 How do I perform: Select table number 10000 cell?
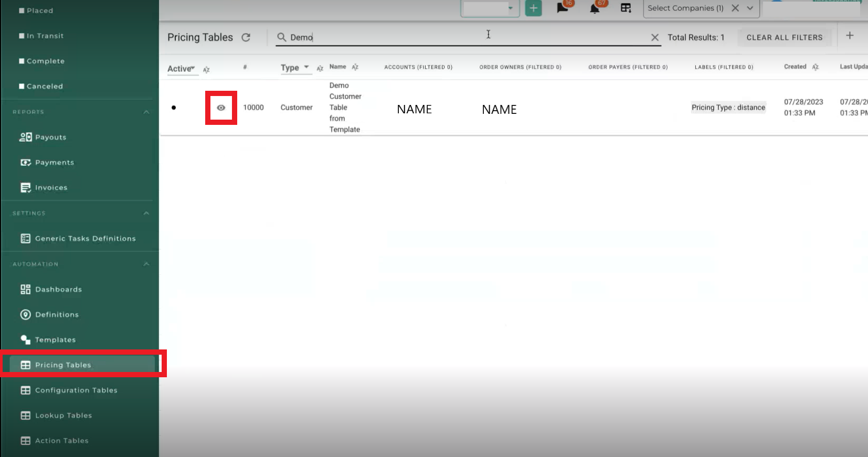pos(253,108)
